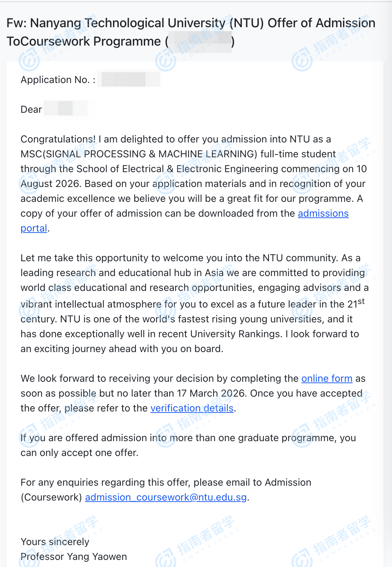Click the redacted code in the subject line
This screenshot has width=392, height=567.
click(200, 42)
